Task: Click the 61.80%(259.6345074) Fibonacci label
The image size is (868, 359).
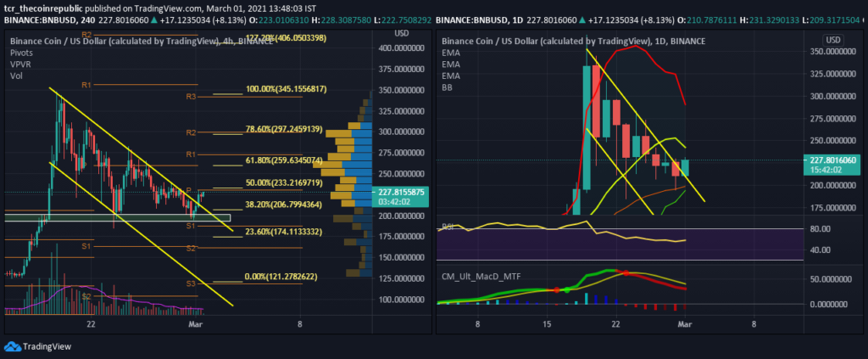Action: coord(284,160)
